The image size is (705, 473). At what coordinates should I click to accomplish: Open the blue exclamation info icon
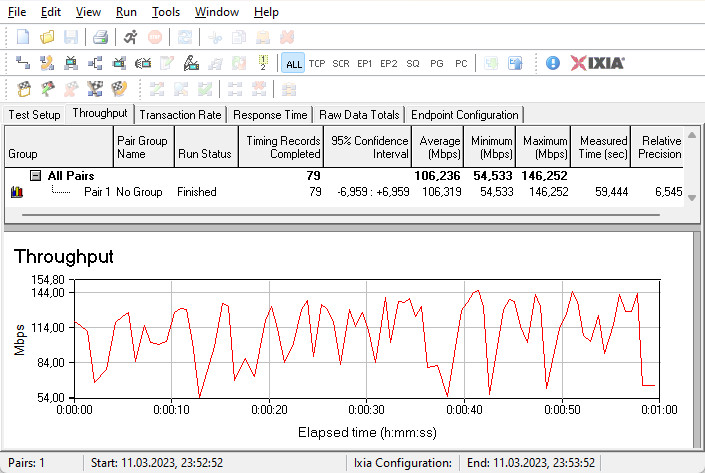(x=553, y=63)
